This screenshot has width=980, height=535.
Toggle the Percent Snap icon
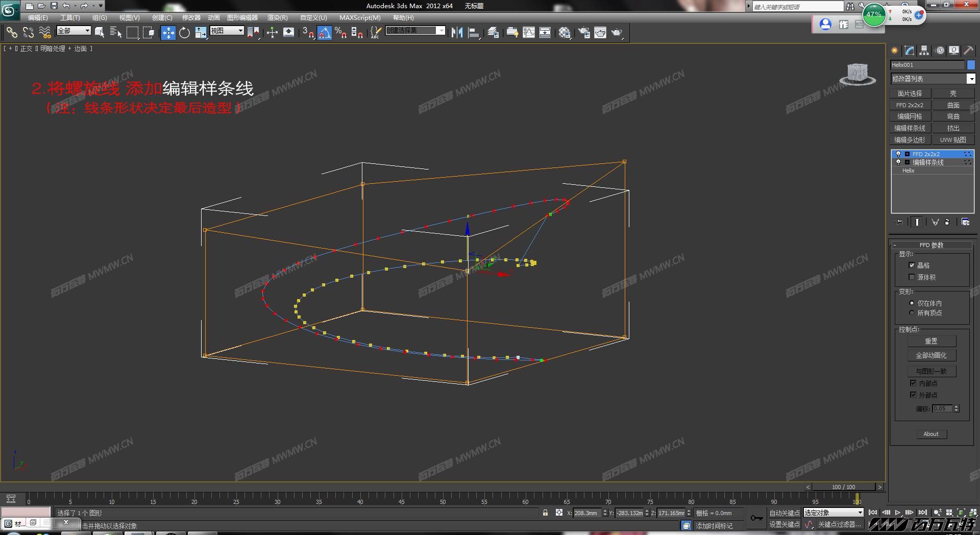(x=340, y=33)
